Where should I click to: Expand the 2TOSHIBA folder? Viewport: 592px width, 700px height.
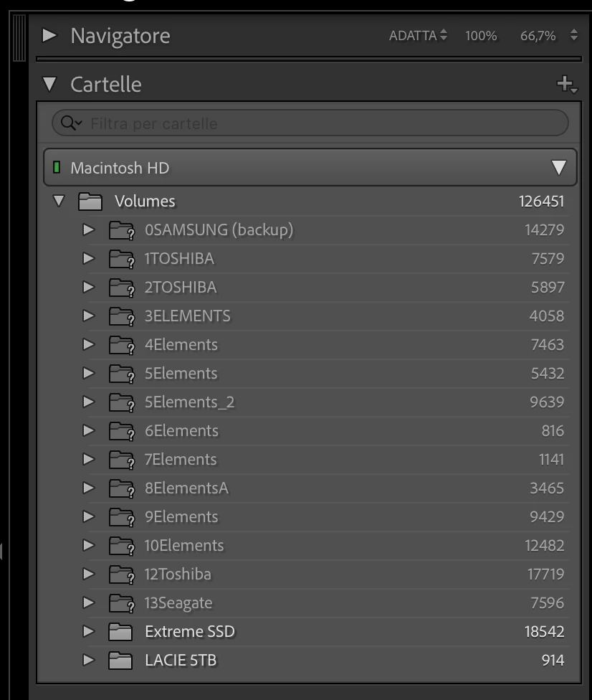click(x=89, y=287)
